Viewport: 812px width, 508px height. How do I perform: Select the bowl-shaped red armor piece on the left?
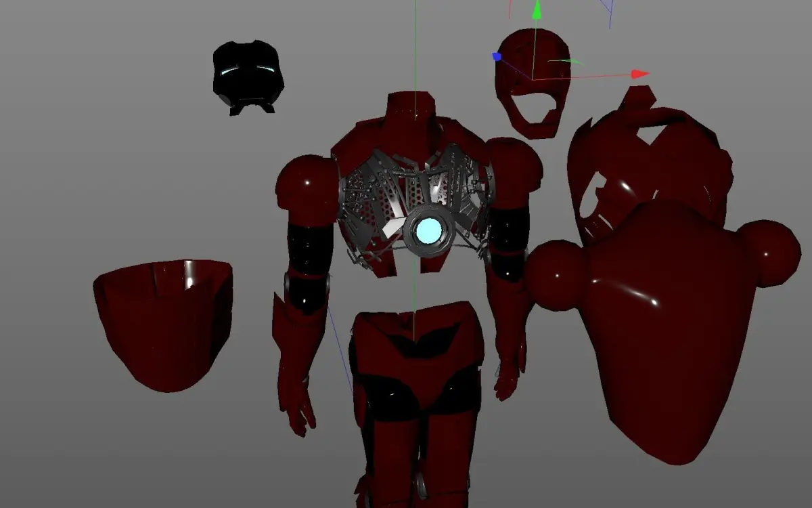(163, 325)
